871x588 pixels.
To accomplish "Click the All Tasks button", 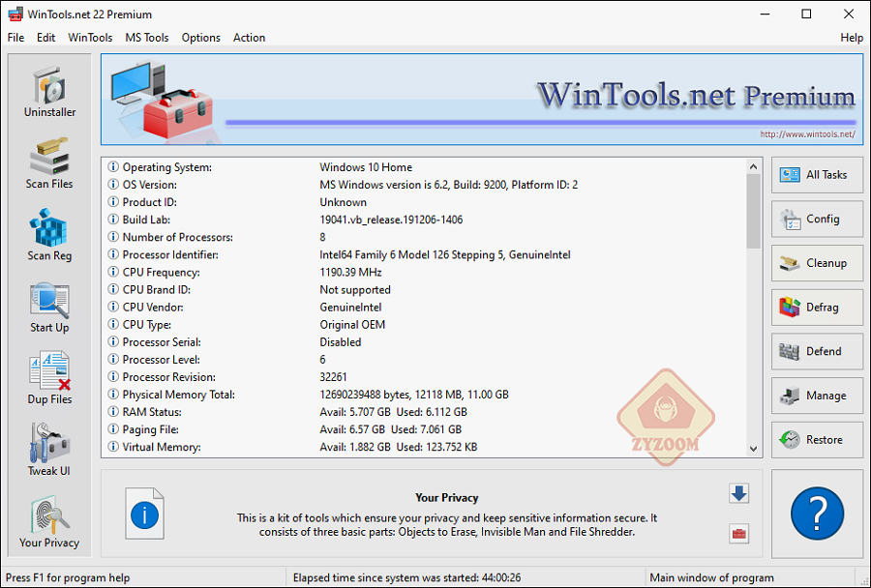I will pos(817,175).
